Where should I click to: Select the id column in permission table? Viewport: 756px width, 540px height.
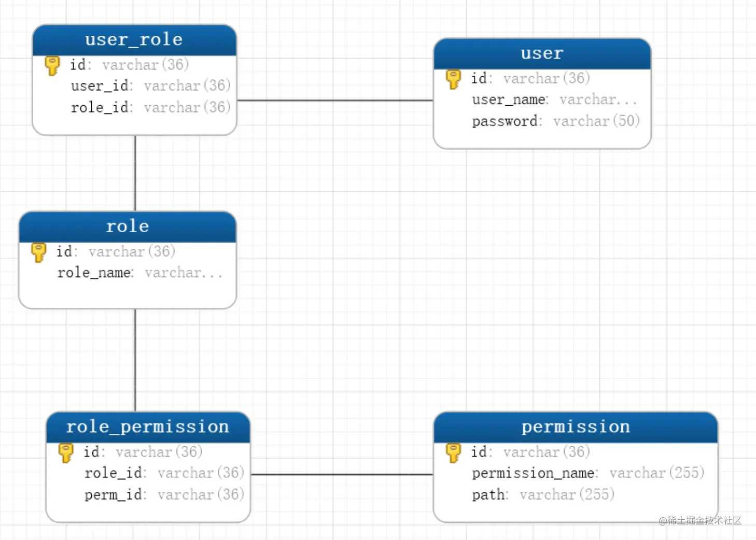pyautogui.click(x=530, y=452)
